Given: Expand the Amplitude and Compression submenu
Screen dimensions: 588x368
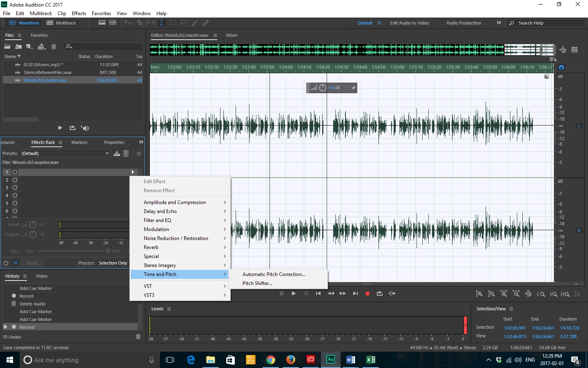Looking at the screenshot, I should tap(180, 202).
